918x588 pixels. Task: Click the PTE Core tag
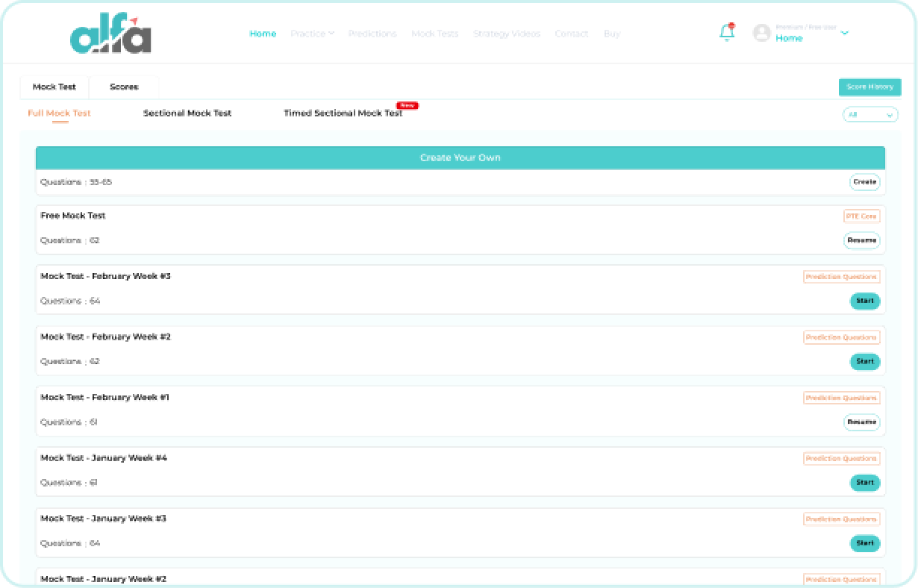pyautogui.click(x=861, y=216)
